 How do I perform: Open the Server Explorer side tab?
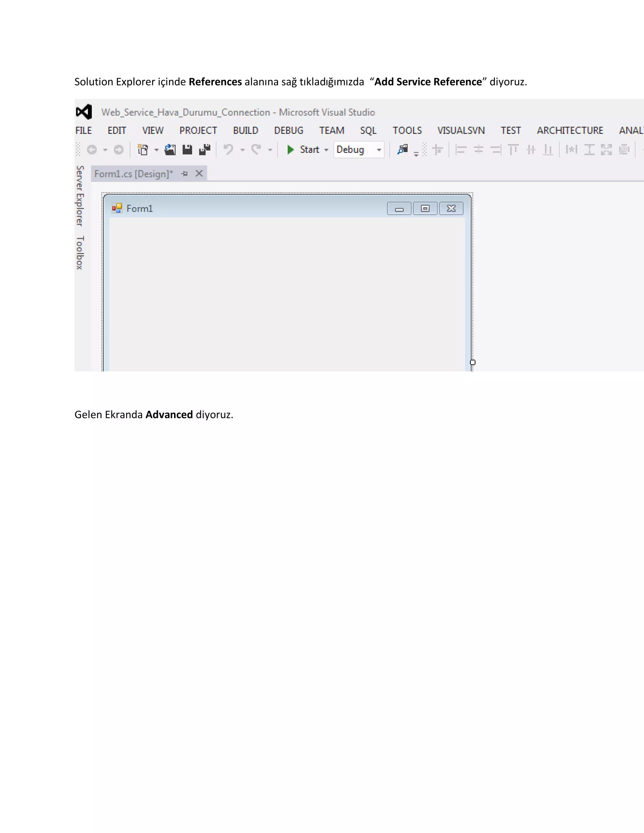(79, 196)
